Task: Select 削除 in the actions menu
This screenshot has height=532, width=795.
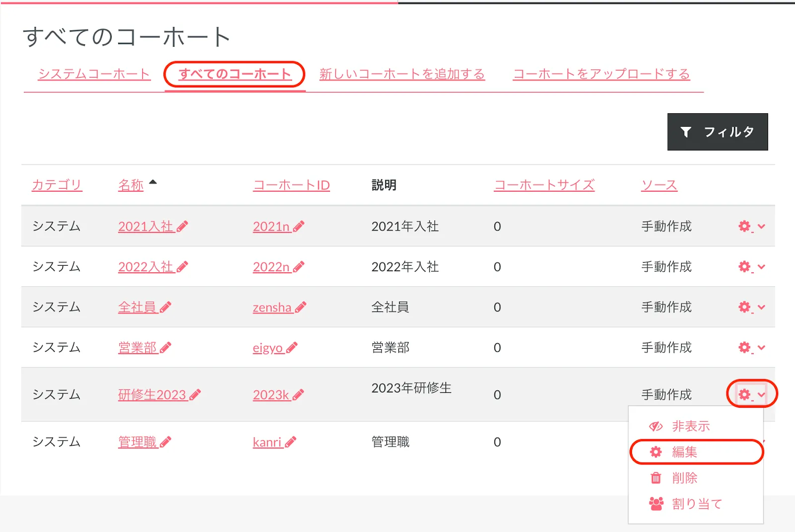Action: [684, 478]
